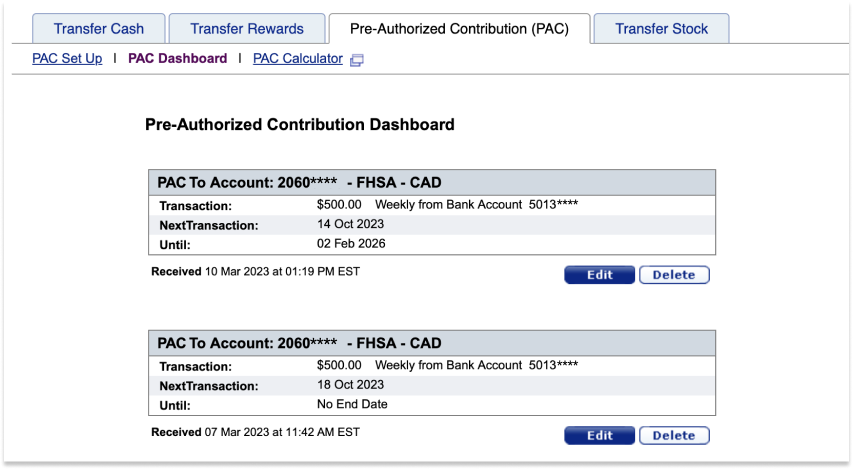This screenshot has width=853, height=470.
Task: Open the PAC Set Up link
Action: [x=67, y=59]
